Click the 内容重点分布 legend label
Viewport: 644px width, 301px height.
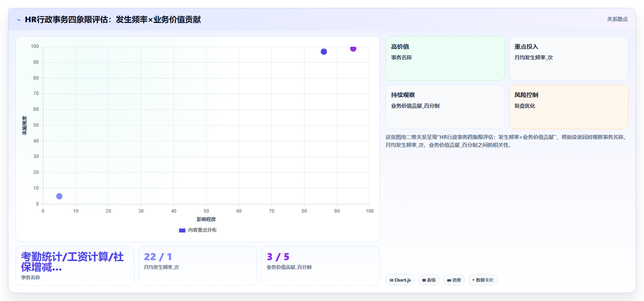click(202, 230)
